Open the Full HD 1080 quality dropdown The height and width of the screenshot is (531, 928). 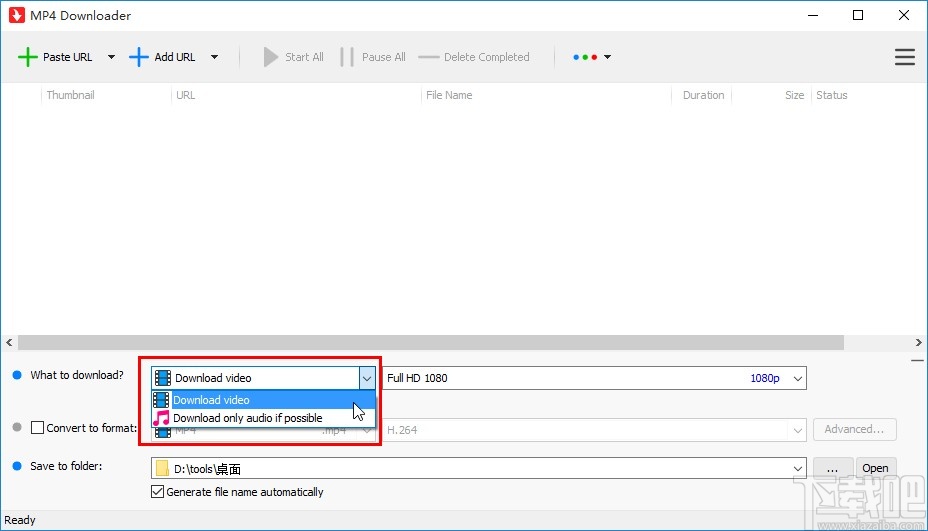pos(798,378)
